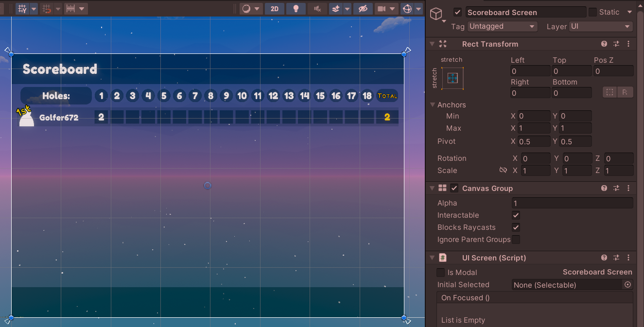Open scene effects dropdown arrow
The image size is (644, 327).
pos(347,9)
